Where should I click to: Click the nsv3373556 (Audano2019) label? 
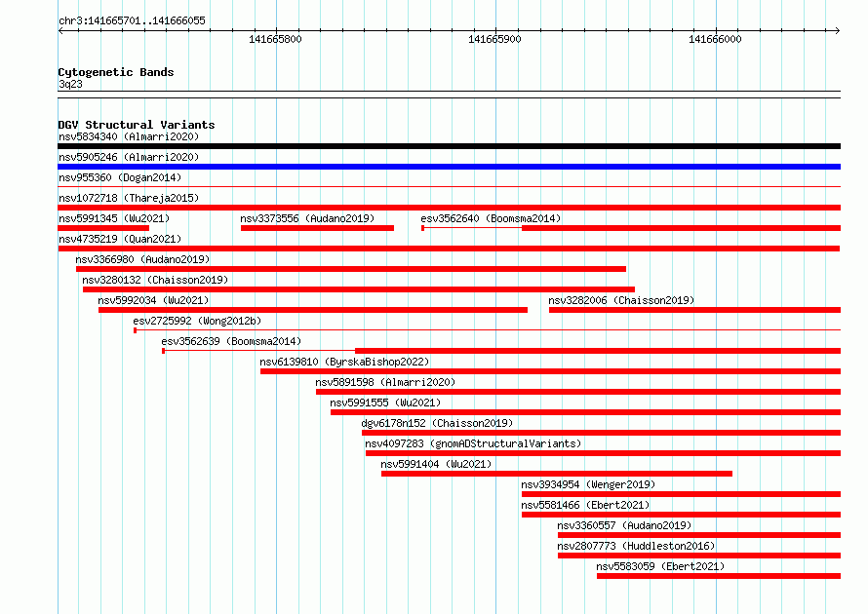(307, 218)
